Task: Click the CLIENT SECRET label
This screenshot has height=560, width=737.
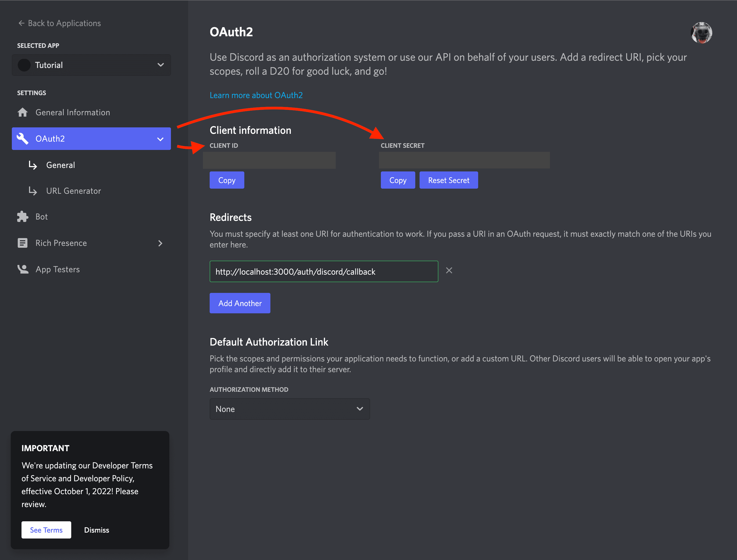Action: (x=403, y=146)
